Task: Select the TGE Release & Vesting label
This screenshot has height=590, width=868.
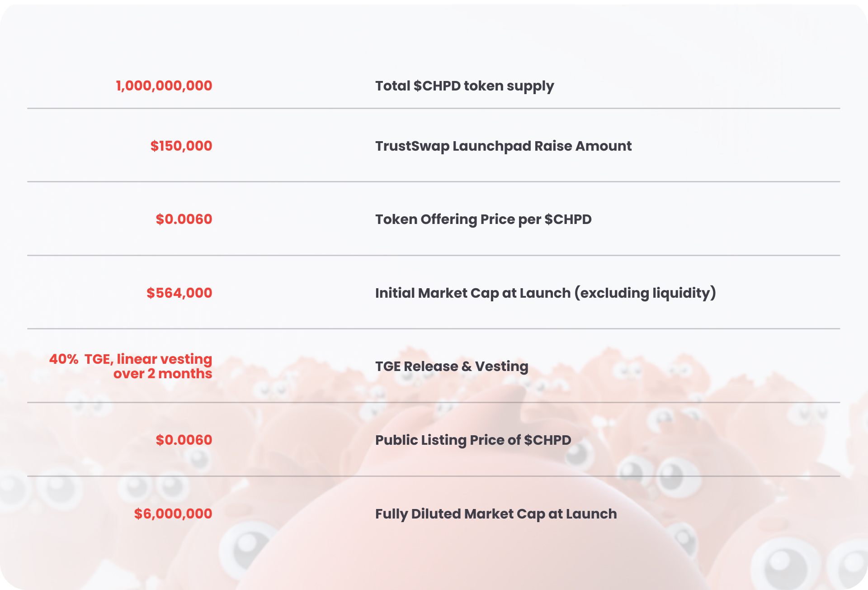Action: pyautogui.click(x=452, y=366)
